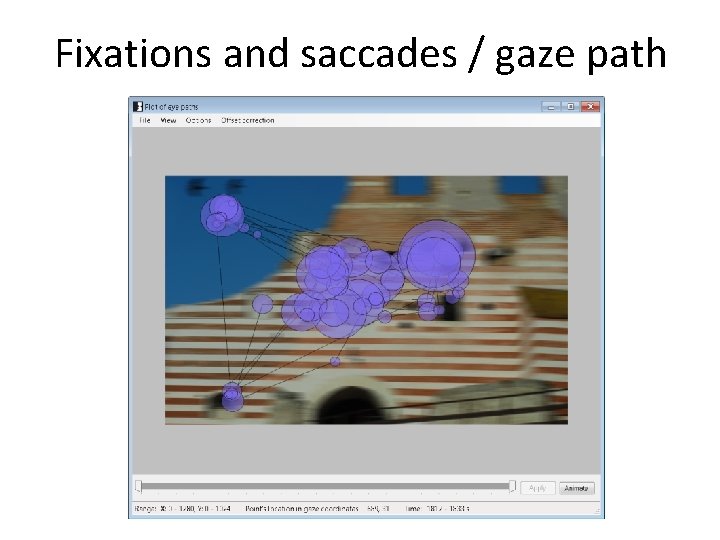Maximize the Plot of eye paths window
This screenshot has width=720, height=540.
coord(570,107)
